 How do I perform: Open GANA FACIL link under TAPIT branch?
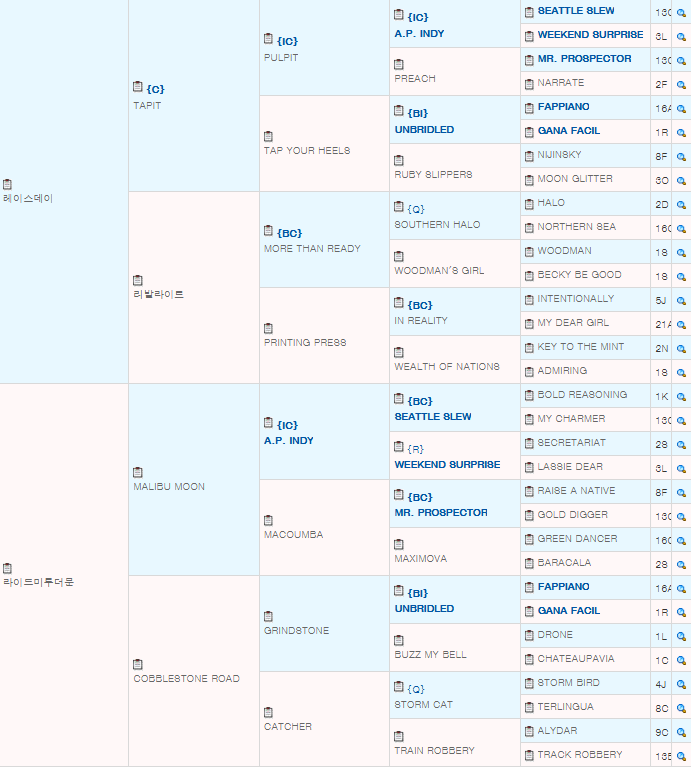[569, 131]
